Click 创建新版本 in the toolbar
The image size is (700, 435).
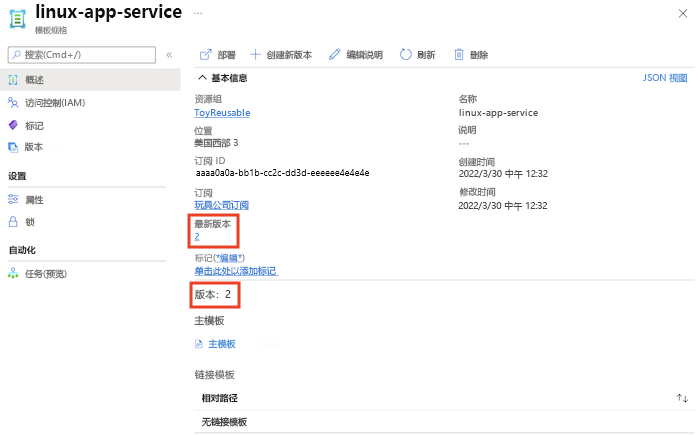(x=281, y=55)
